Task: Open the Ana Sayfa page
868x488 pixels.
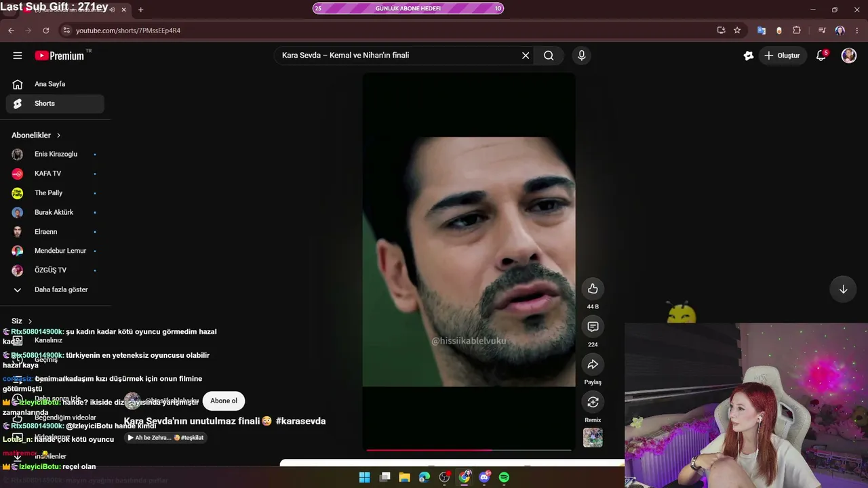Action: point(55,84)
